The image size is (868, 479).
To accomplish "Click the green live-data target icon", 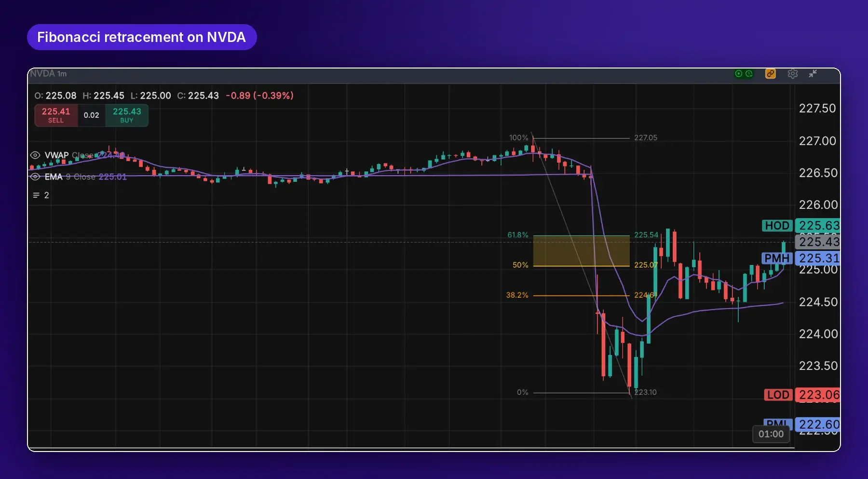I will tap(738, 74).
